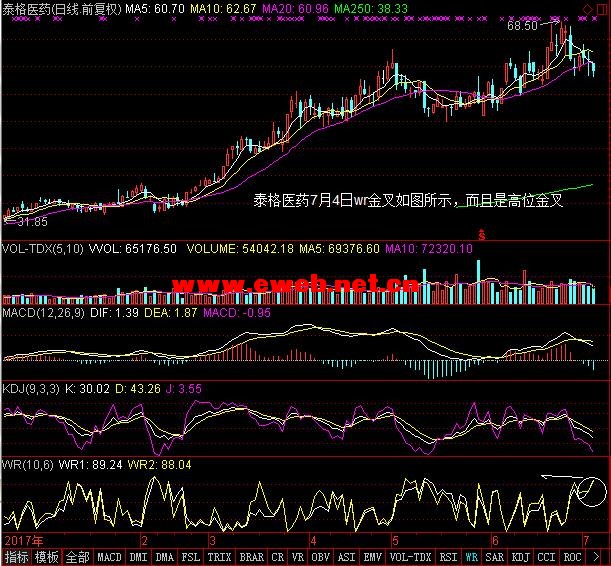
Task: Click the VVOL: 65176.50 value
Action: click(x=133, y=249)
